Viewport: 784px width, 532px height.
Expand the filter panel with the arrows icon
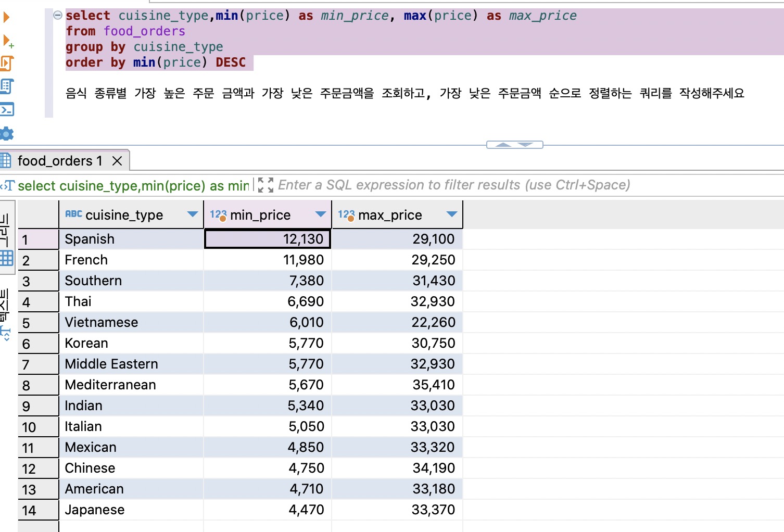[265, 185]
